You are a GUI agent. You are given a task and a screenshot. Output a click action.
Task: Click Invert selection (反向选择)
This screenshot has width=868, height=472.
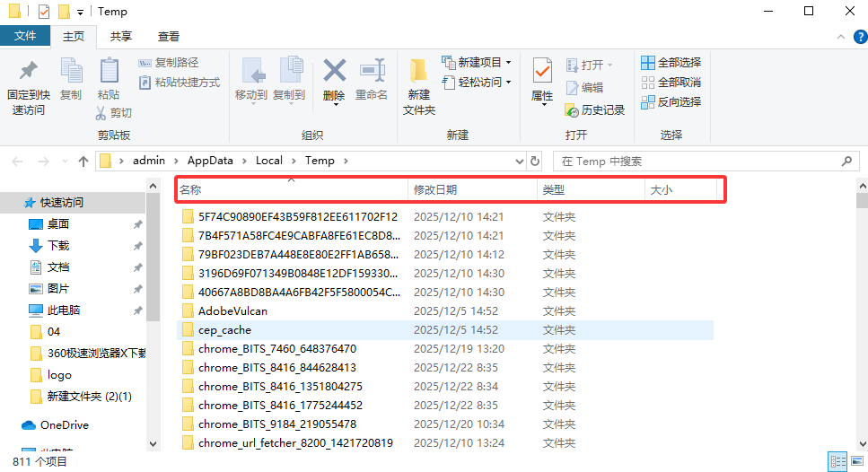(x=671, y=101)
